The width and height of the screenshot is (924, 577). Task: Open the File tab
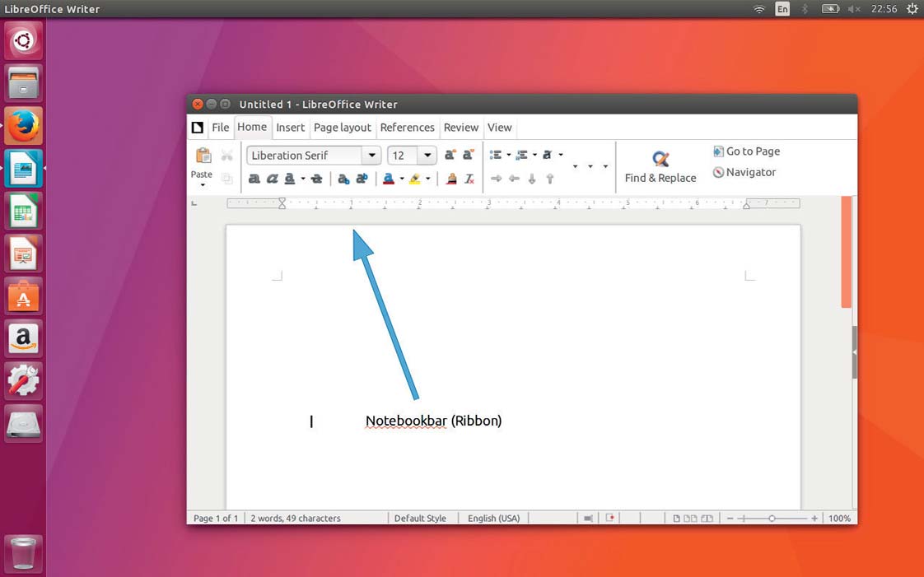(221, 128)
